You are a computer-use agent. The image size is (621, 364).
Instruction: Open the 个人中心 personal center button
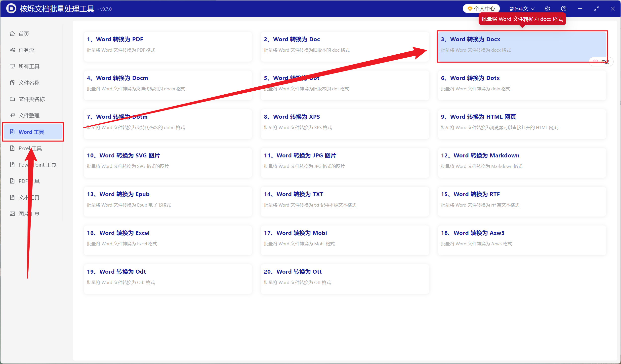tap(481, 9)
